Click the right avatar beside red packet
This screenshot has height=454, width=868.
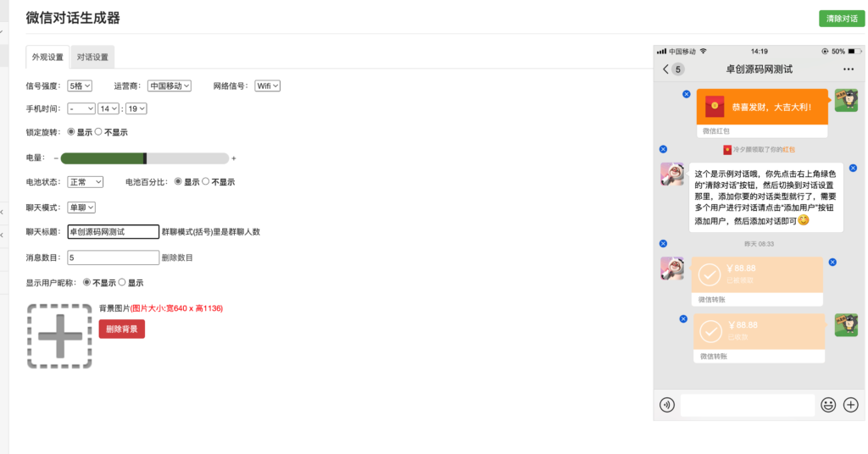click(x=847, y=101)
